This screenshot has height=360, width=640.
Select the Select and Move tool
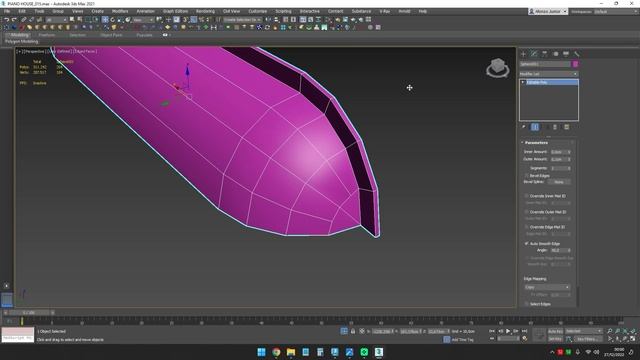pyautogui.click(x=105, y=20)
